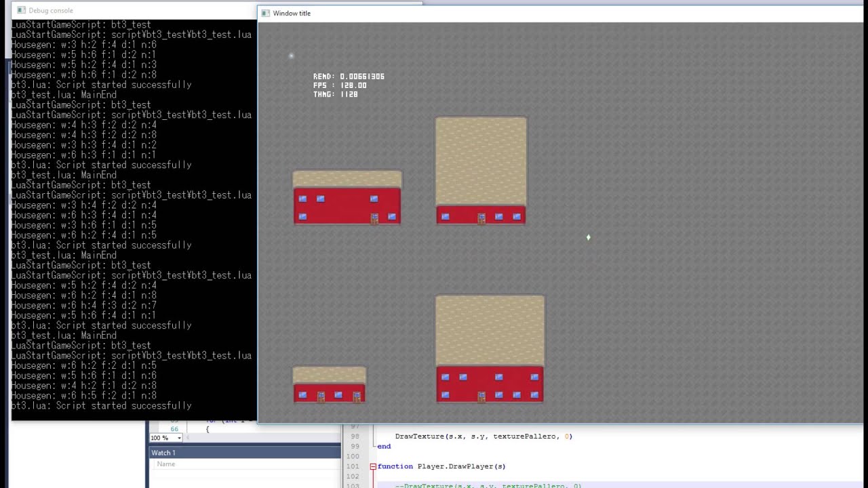
Task: Open the 100 % zoom dropdown
Action: pyautogui.click(x=178, y=438)
